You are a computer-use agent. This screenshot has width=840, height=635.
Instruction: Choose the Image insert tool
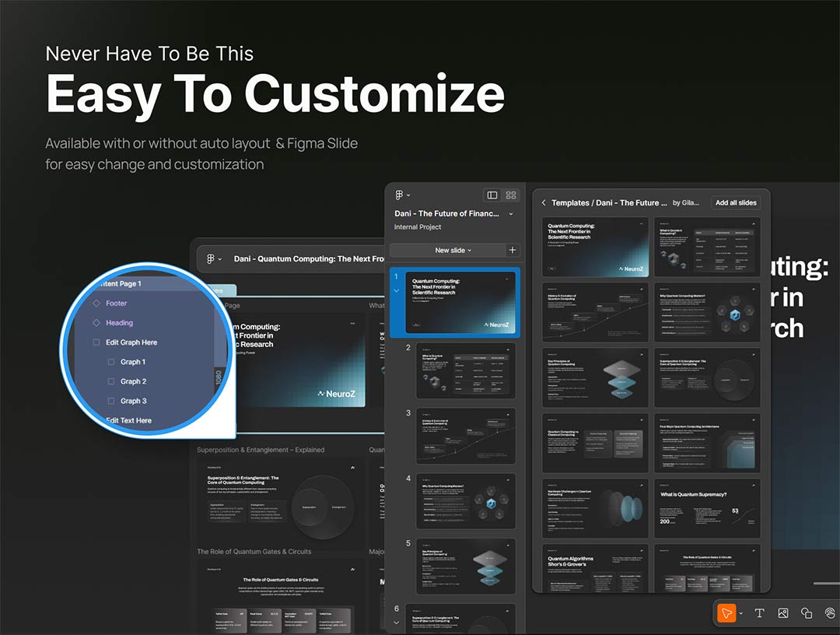(x=783, y=613)
